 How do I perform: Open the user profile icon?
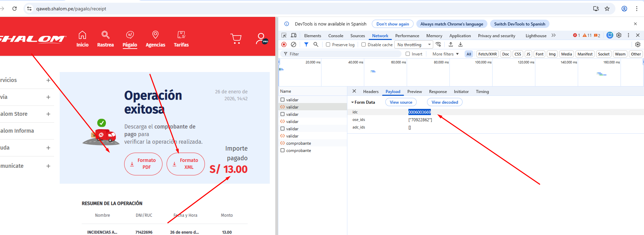[261, 39]
